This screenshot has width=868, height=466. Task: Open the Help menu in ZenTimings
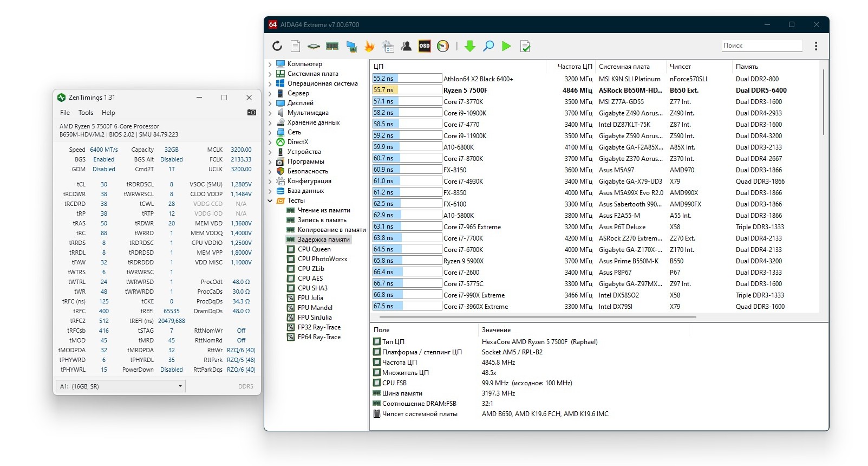[108, 113]
